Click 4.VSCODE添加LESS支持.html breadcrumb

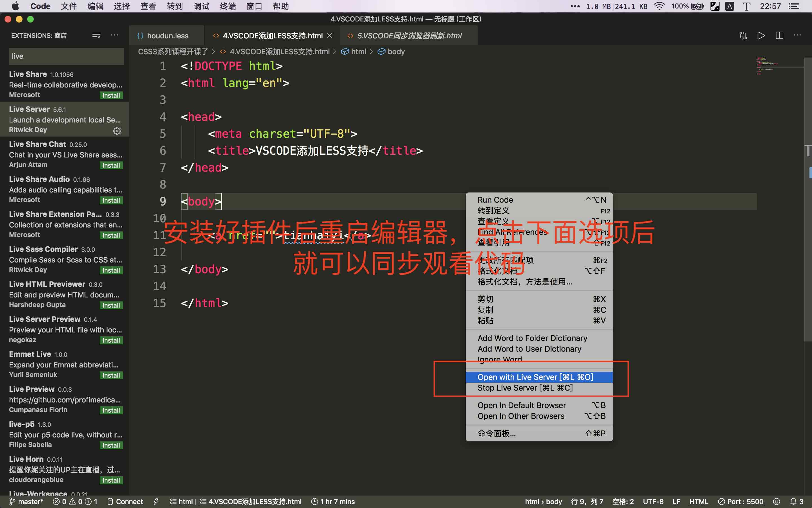coord(275,51)
